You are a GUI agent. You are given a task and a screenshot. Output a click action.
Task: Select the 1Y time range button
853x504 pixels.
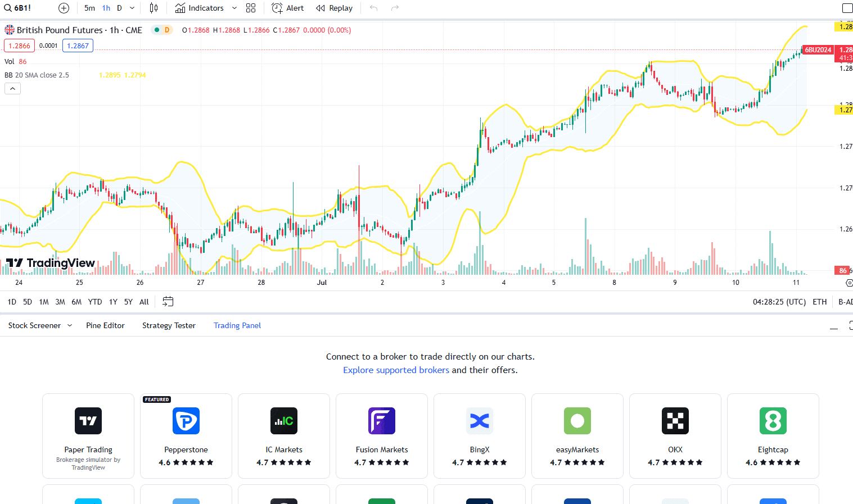click(112, 302)
